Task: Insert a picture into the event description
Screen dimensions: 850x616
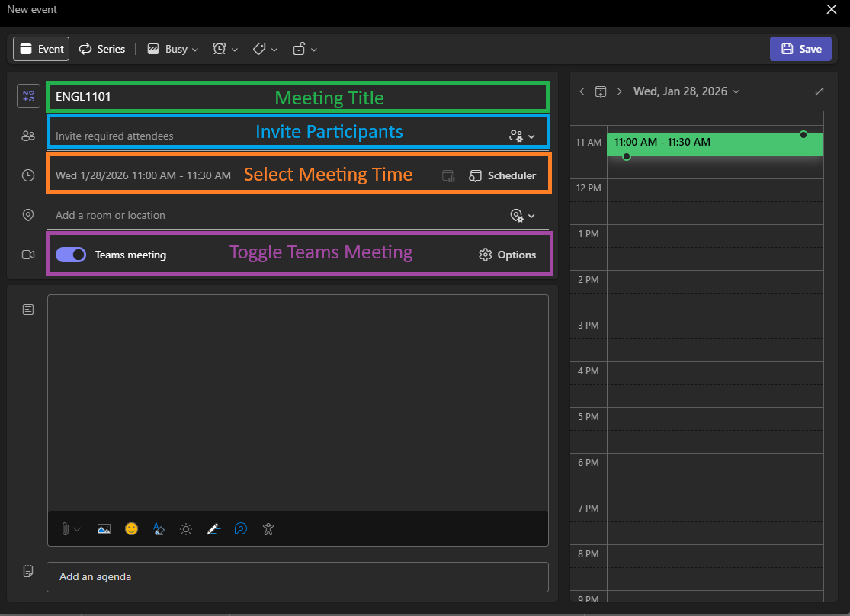Action: point(104,528)
